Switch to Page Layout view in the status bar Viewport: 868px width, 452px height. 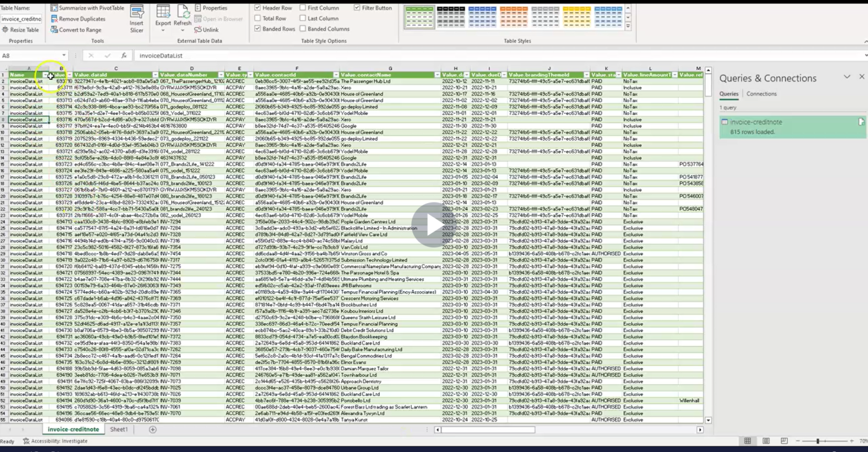coord(766,440)
